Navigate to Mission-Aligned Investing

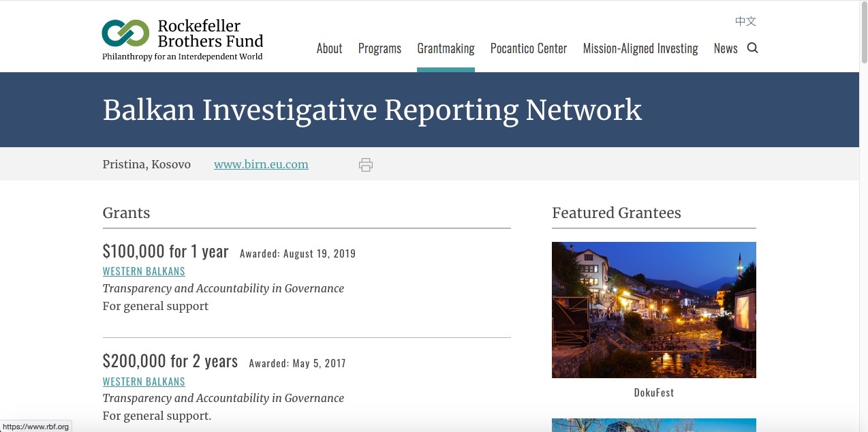click(x=640, y=48)
